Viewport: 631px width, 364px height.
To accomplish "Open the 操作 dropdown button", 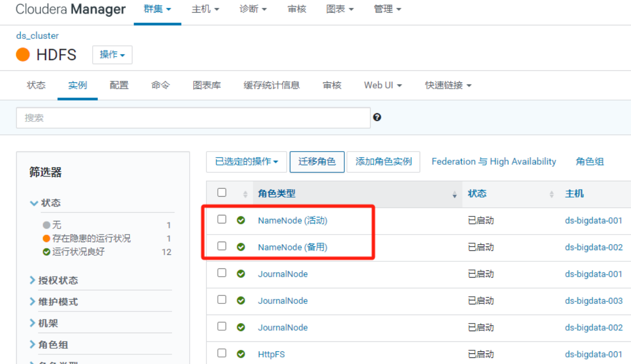I will click(112, 55).
